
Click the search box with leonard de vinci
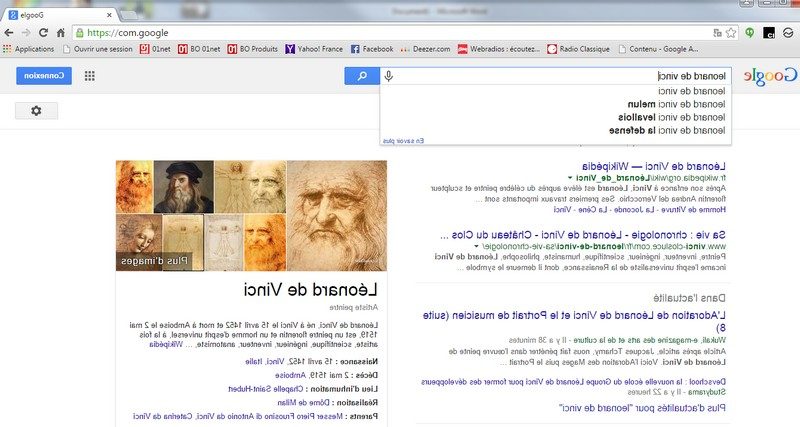pyautogui.click(x=556, y=76)
